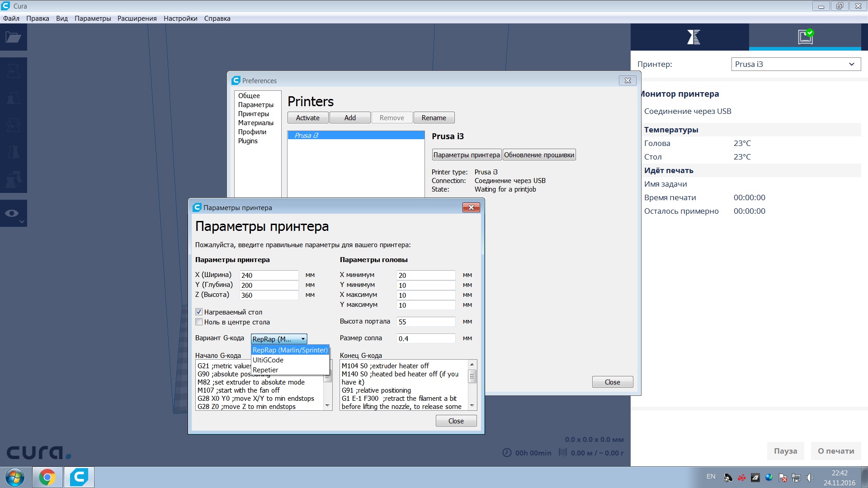Click the volume speaker tray icon

point(809,478)
